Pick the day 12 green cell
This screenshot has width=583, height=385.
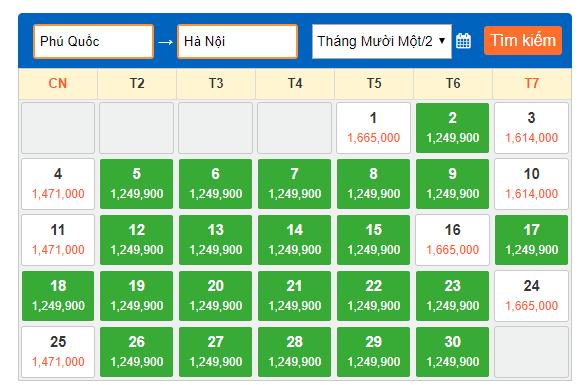136,240
